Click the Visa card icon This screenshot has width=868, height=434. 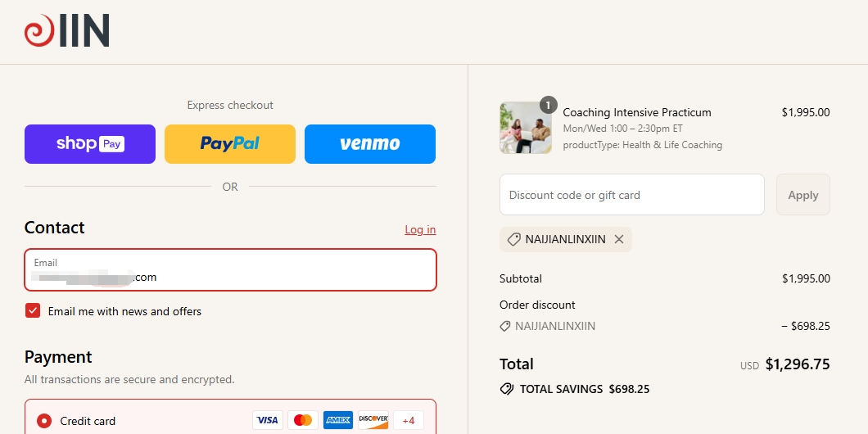(x=267, y=420)
